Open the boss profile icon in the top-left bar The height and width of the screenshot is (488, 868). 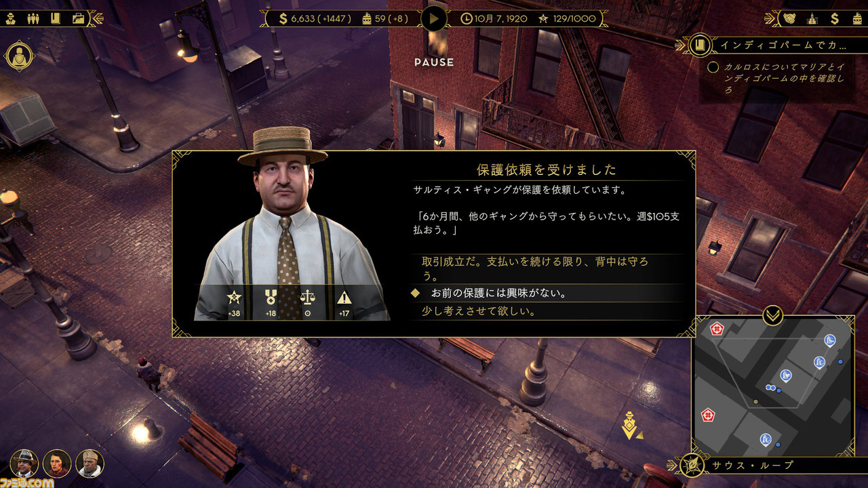click(x=11, y=18)
